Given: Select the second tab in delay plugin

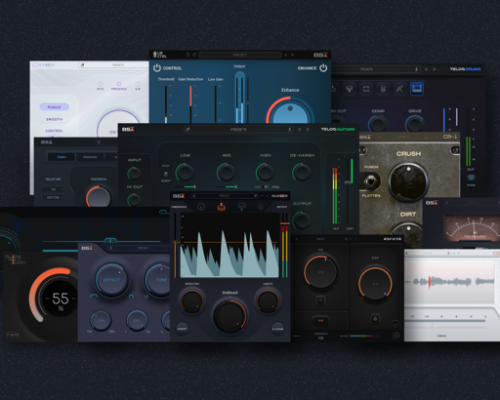Looking at the screenshot, I should [90, 157].
